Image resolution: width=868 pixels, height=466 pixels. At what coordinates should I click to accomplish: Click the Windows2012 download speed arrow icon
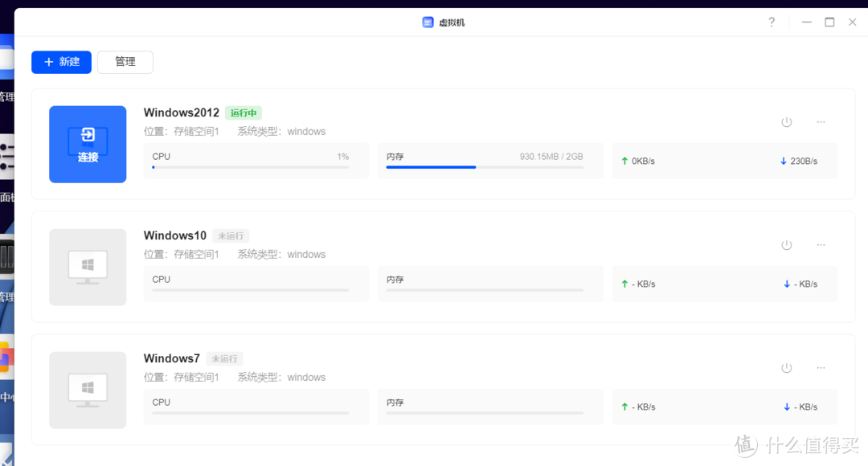click(783, 161)
